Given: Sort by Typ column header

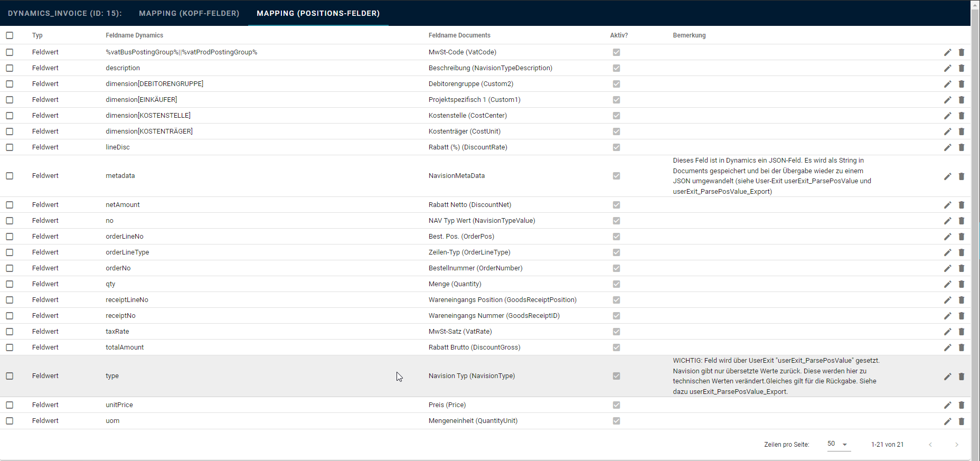Looking at the screenshot, I should (x=37, y=35).
